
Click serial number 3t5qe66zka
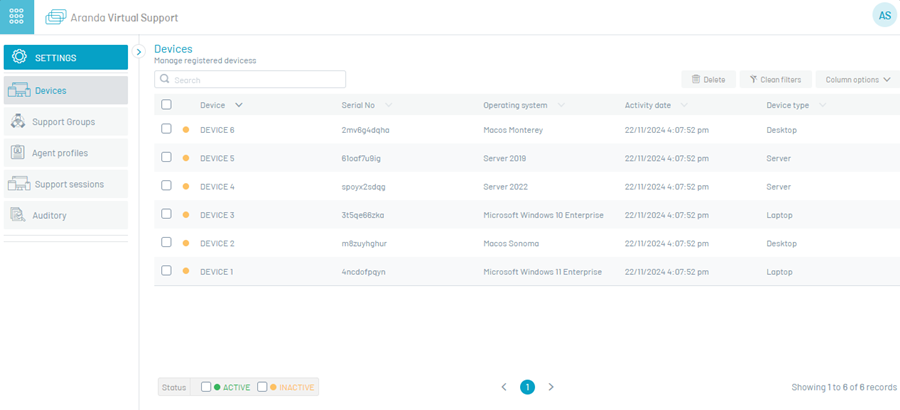[x=363, y=215]
